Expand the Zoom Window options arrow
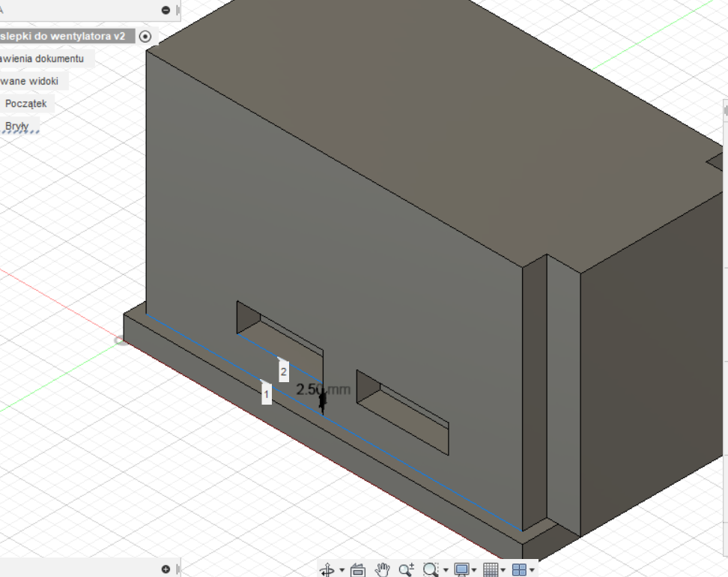 [446, 570]
